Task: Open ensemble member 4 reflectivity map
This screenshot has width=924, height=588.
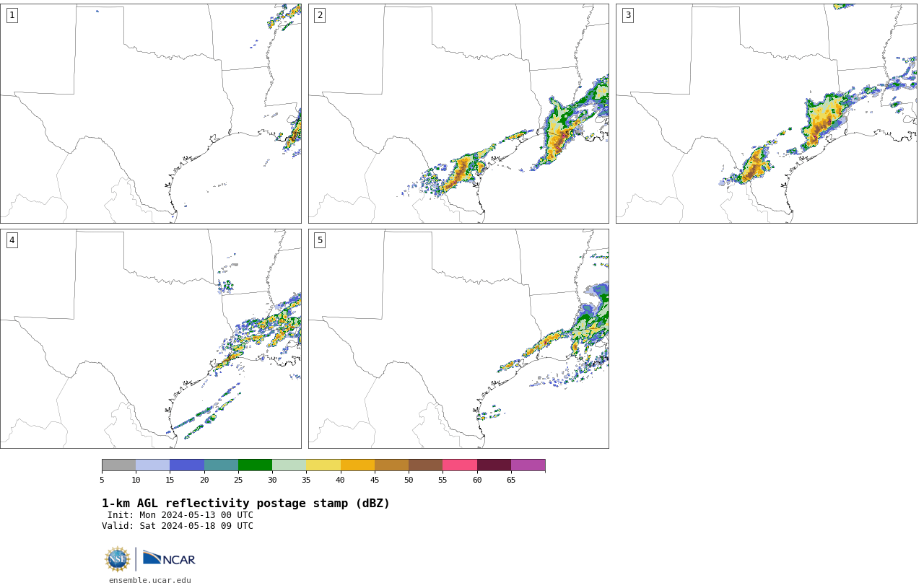Action: (x=150, y=338)
